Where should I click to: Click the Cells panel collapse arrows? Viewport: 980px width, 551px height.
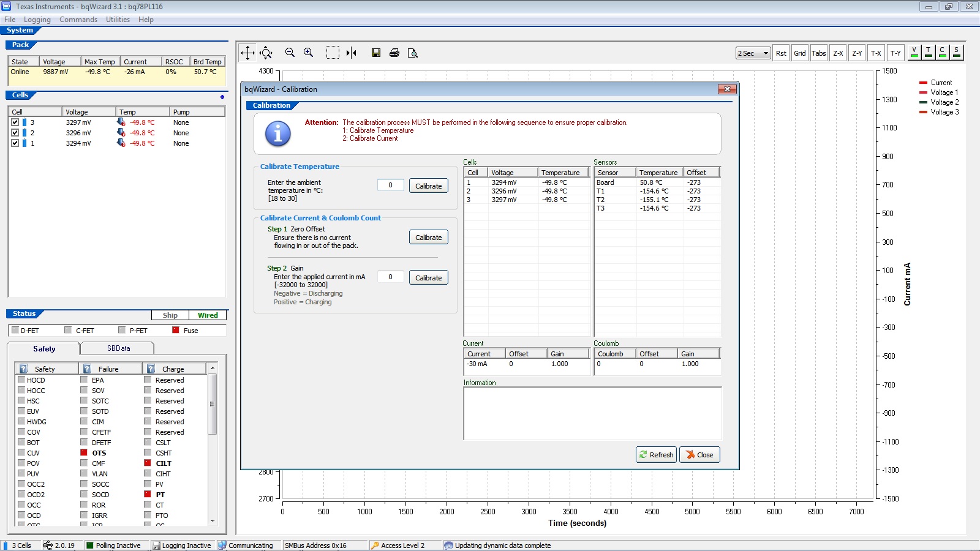point(222,97)
